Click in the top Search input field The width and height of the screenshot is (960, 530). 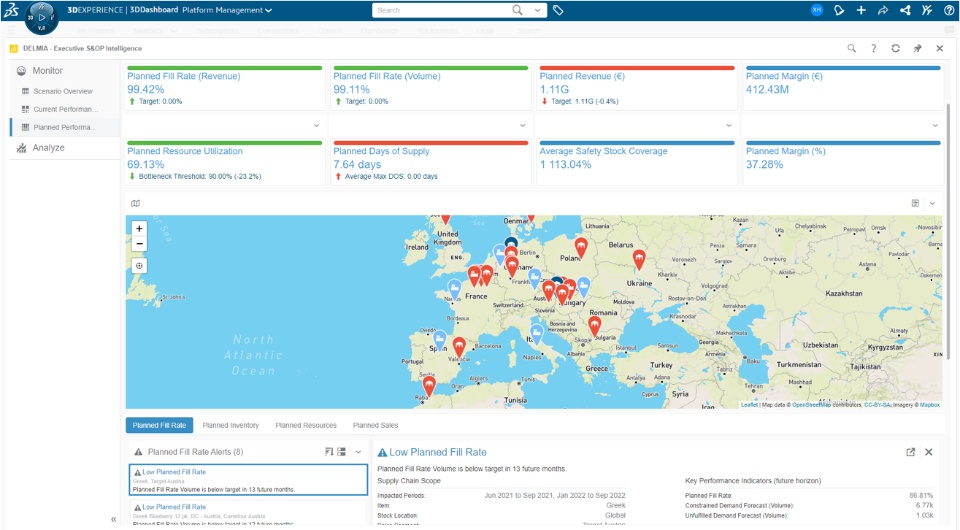click(443, 10)
